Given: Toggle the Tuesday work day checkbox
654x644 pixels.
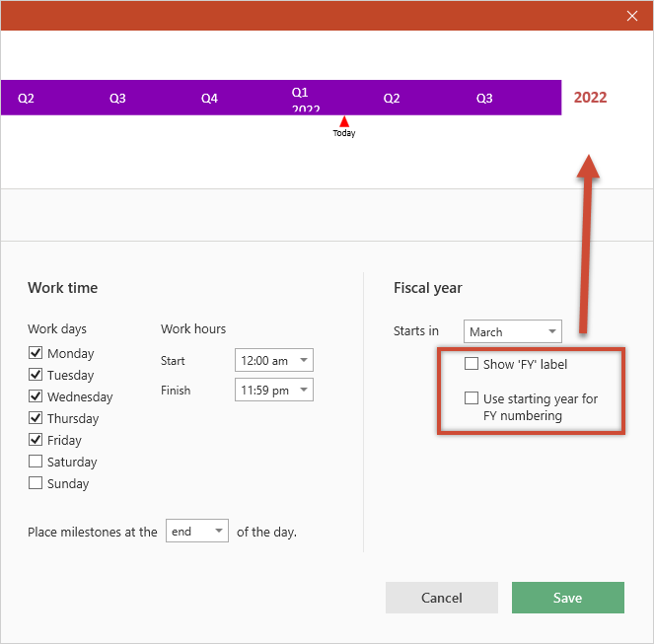Looking at the screenshot, I should (36, 375).
